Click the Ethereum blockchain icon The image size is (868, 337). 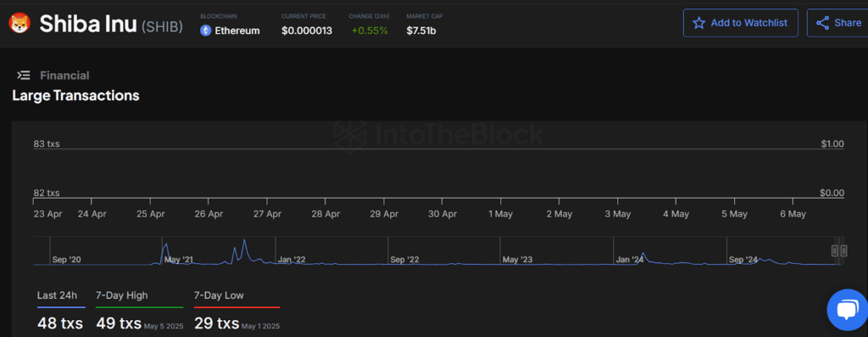206,31
